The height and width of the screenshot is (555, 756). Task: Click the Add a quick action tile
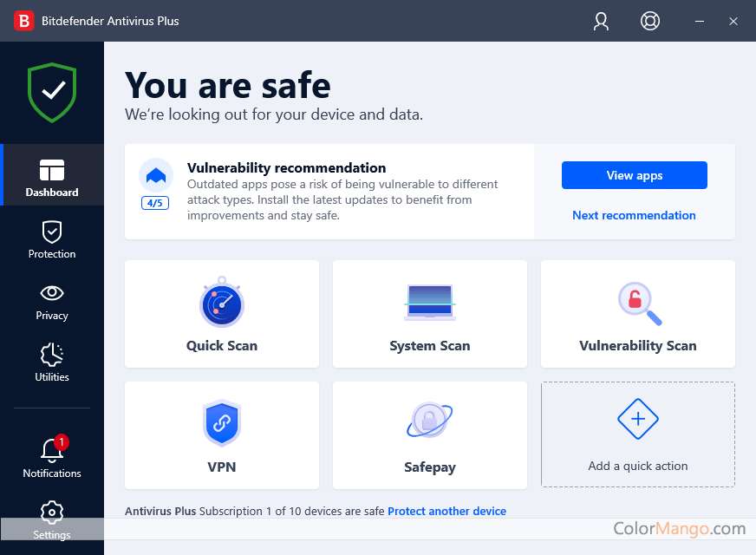click(x=637, y=434)
